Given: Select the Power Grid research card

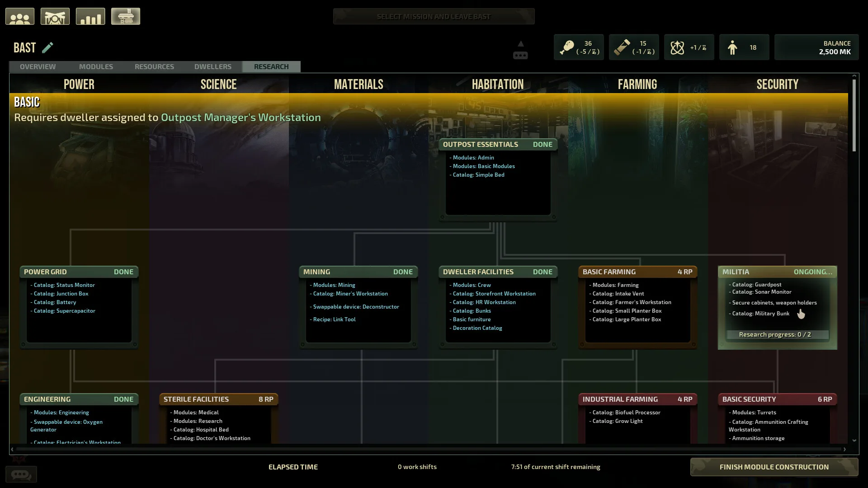Looking at the screenshot, I should pos(79,307).
